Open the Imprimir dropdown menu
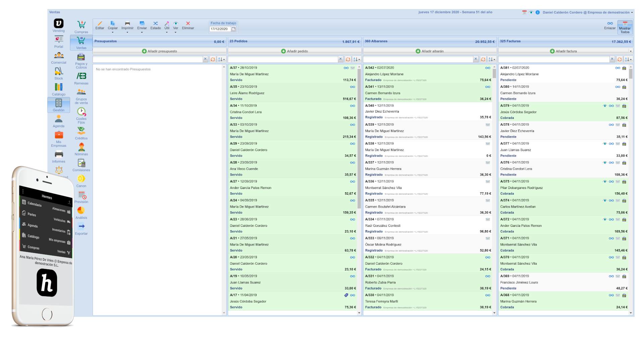This screenshot has width=644, height=337. 127,32
